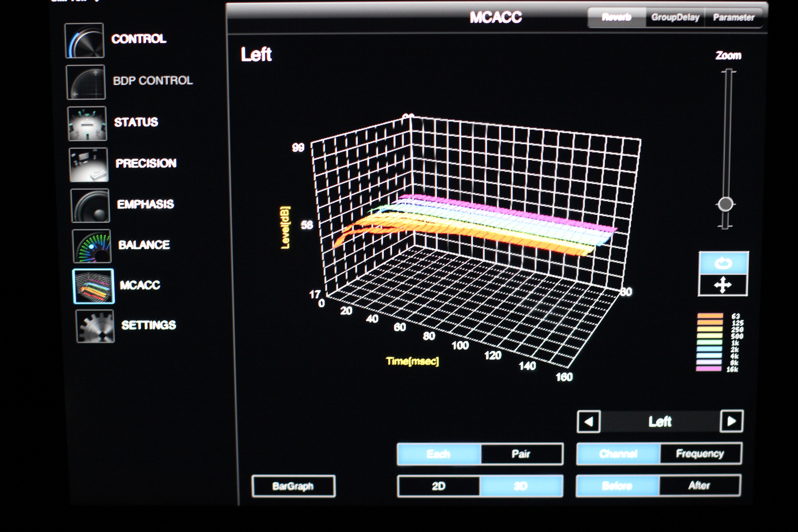Select the Each display option
This screenshot has height=532, width=798.
coord(439,454)
